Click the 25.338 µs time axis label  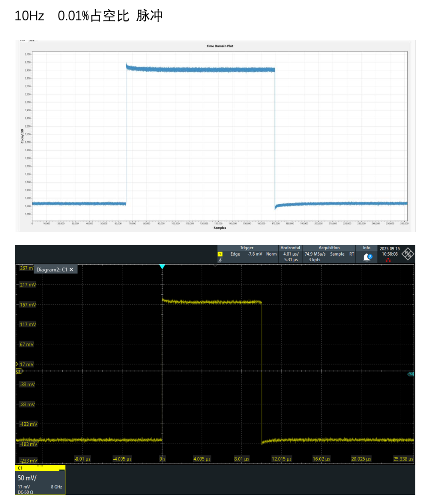(403, 459)
